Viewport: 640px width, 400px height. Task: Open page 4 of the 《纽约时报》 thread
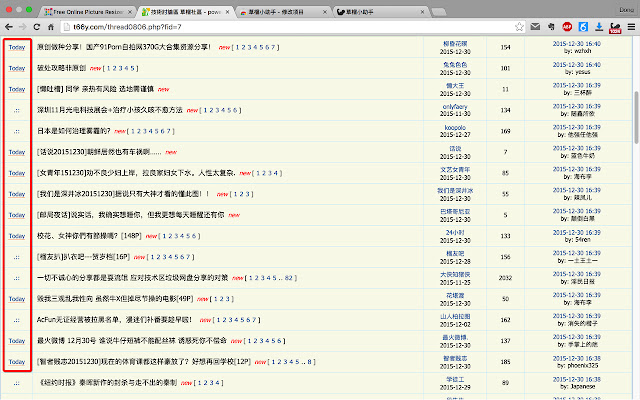tap(217, 383)
